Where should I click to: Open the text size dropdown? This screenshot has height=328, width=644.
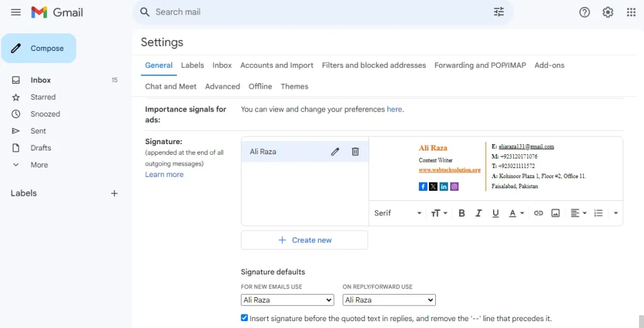click(x=439, y=213)
